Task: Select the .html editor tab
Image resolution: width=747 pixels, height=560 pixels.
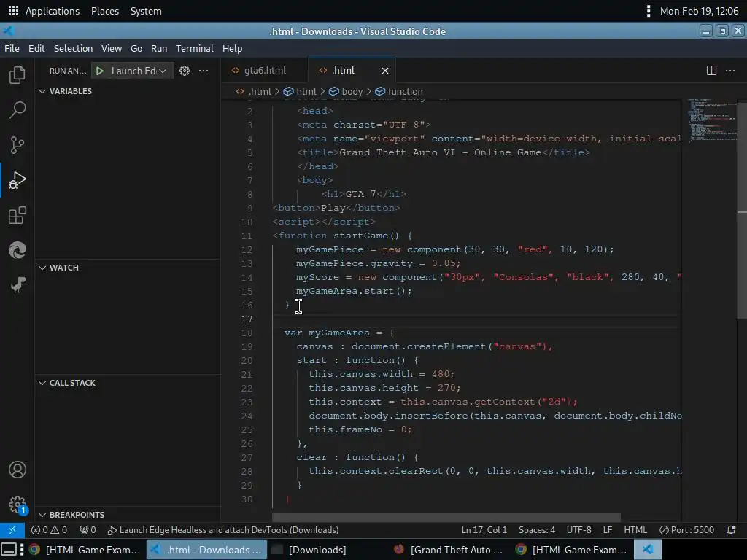Action: click(352, 71)
